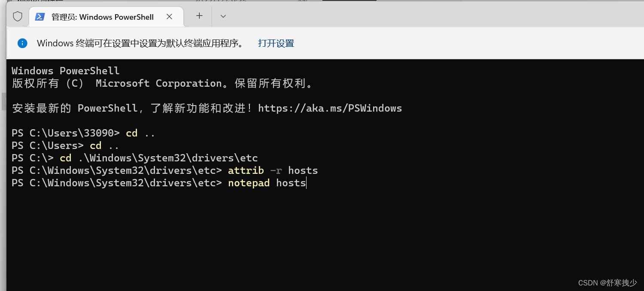Select the 管理员: Windows PowerShell tab
This screenshot has width=644, height=291.
(106, 17)
